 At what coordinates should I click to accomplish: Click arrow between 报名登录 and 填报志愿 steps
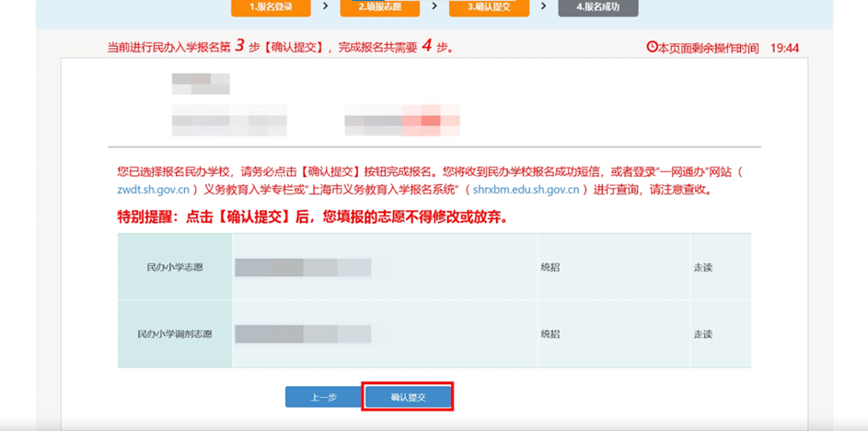(x=325, y=7)
